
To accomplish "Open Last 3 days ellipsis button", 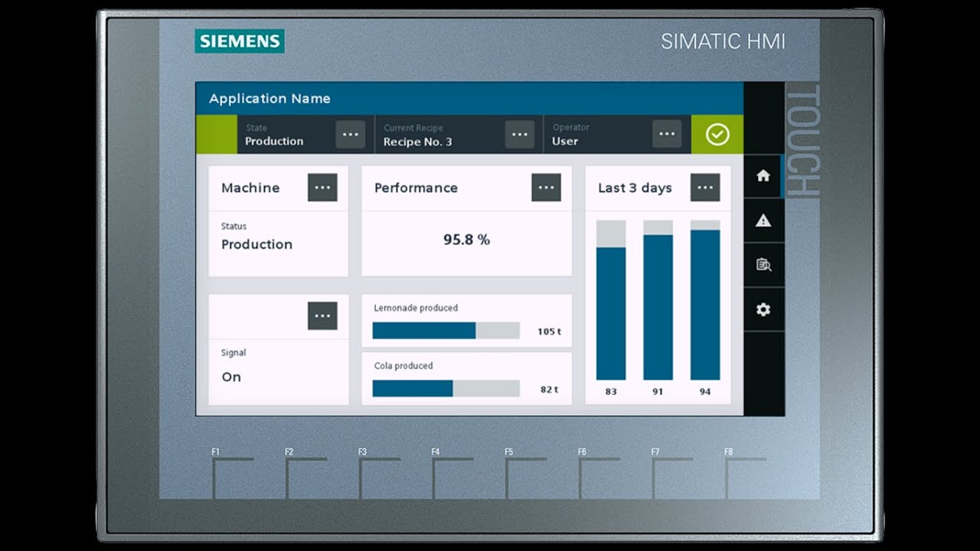I will pyautogui.click(x=705, y=187).
